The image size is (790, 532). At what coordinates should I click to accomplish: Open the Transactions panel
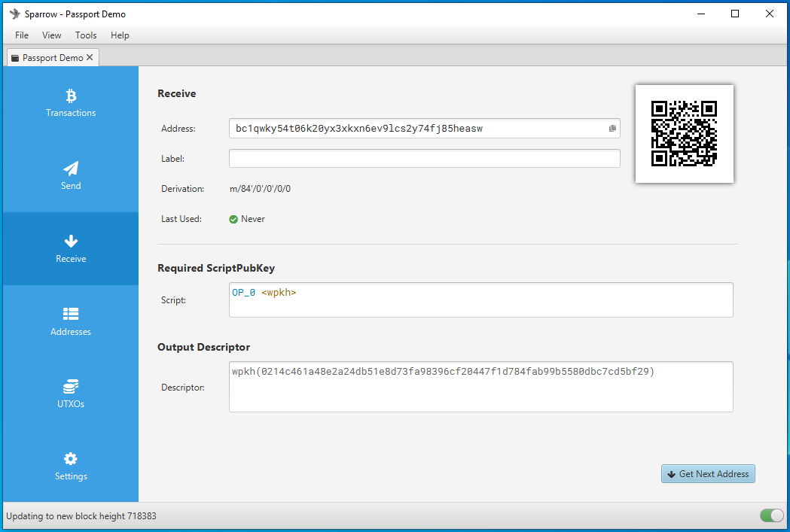71,102
